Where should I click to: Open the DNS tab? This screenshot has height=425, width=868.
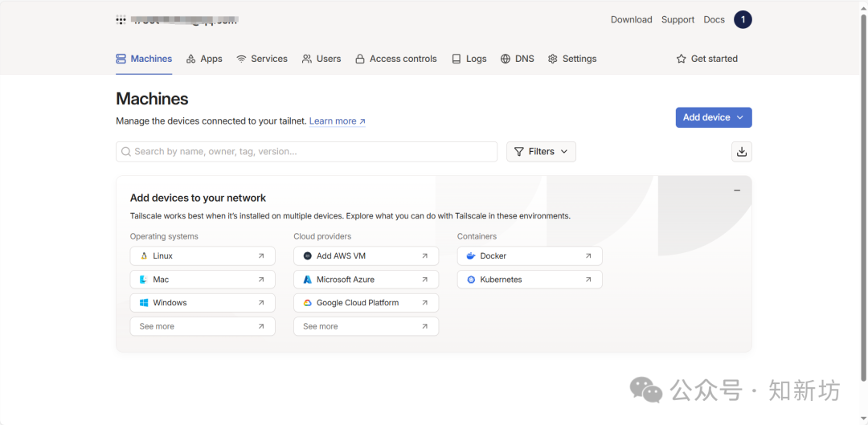[517, 59]
